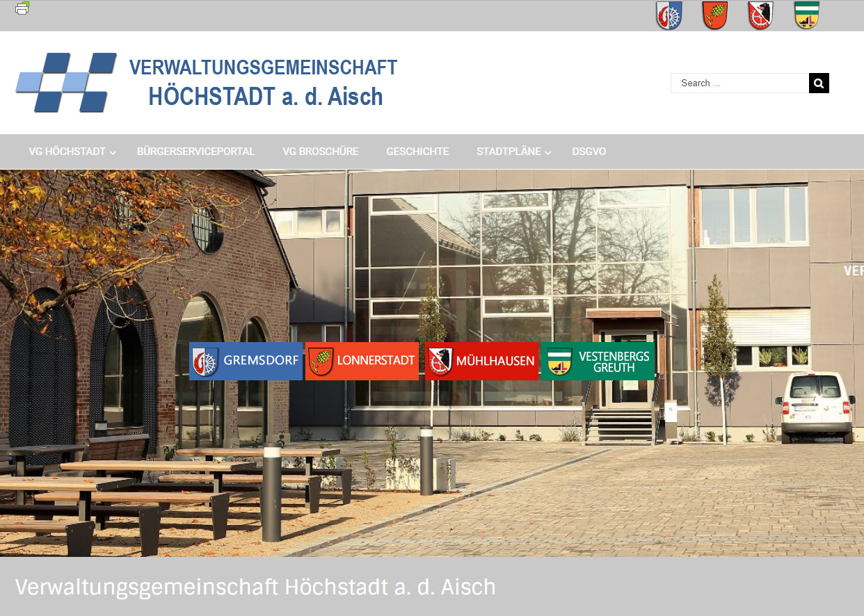Expand the STADTPLÄNE dropdown chevron

pos(548,152)
